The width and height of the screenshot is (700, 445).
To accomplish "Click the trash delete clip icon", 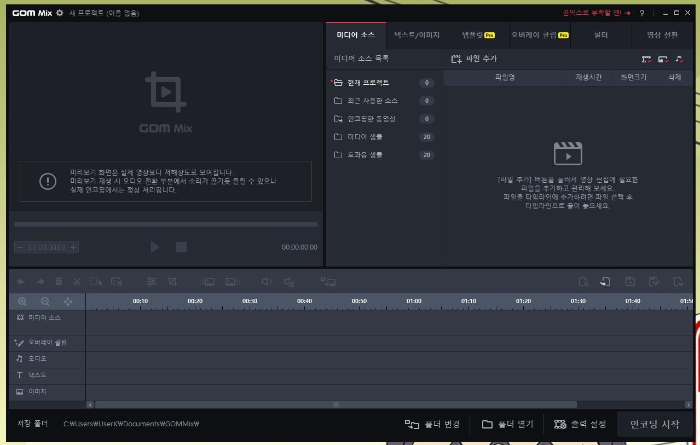I will [x=58, y=282].
